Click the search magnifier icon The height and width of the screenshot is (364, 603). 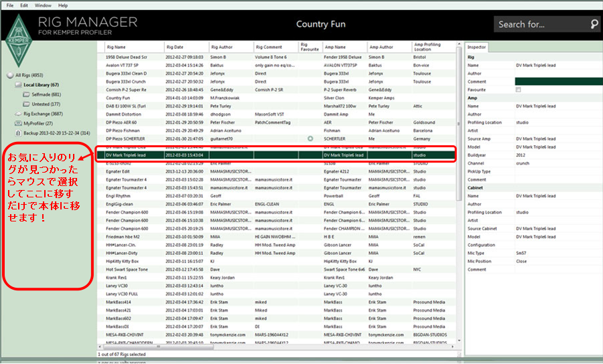coord(594,24)
